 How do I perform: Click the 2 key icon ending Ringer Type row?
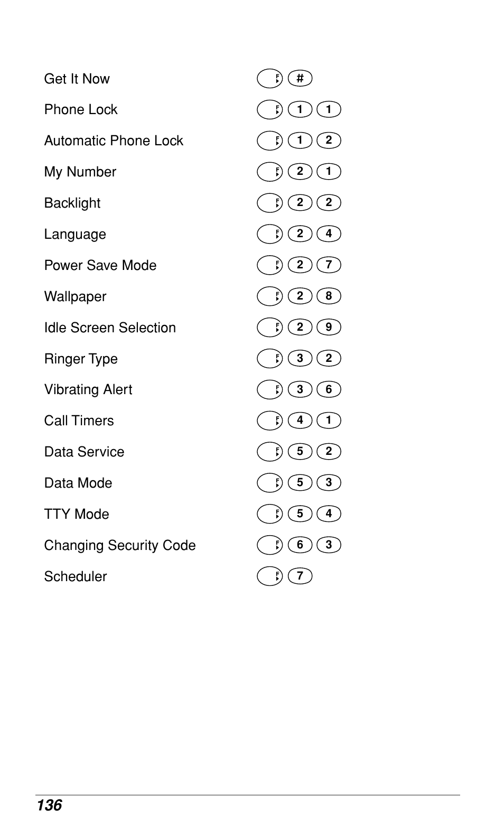click(329, 358)
